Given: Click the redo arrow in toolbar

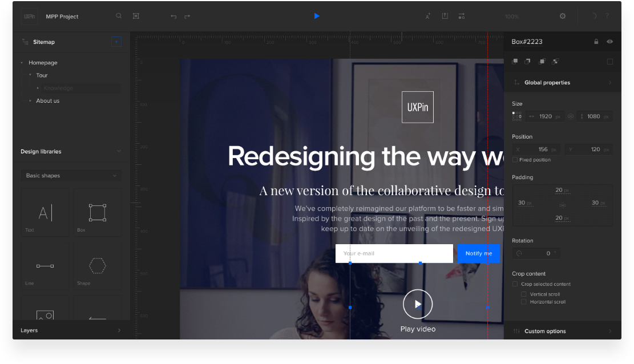Looking at the screenshot, I should pyautogui.click(x=187, y=17).
